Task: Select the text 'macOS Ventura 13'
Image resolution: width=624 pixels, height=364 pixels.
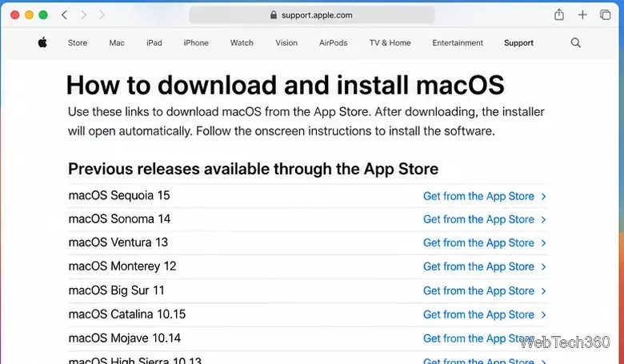Action: (118, 242)
